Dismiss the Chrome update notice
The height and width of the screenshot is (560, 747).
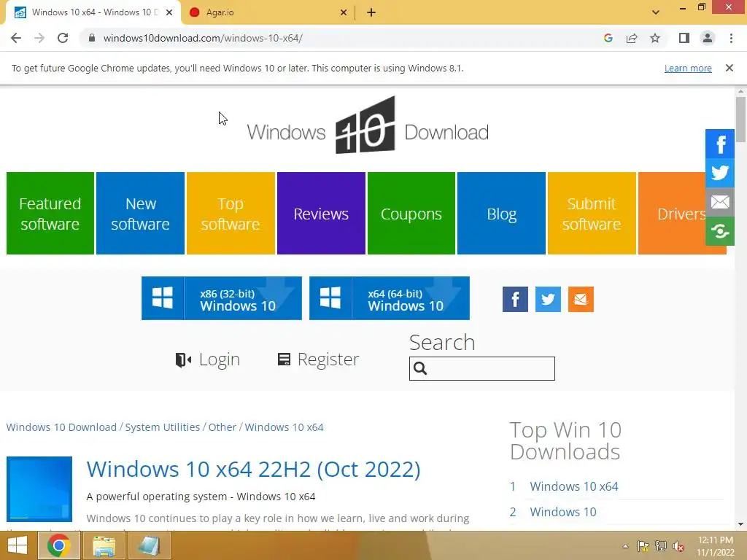(x=729, y=68)
